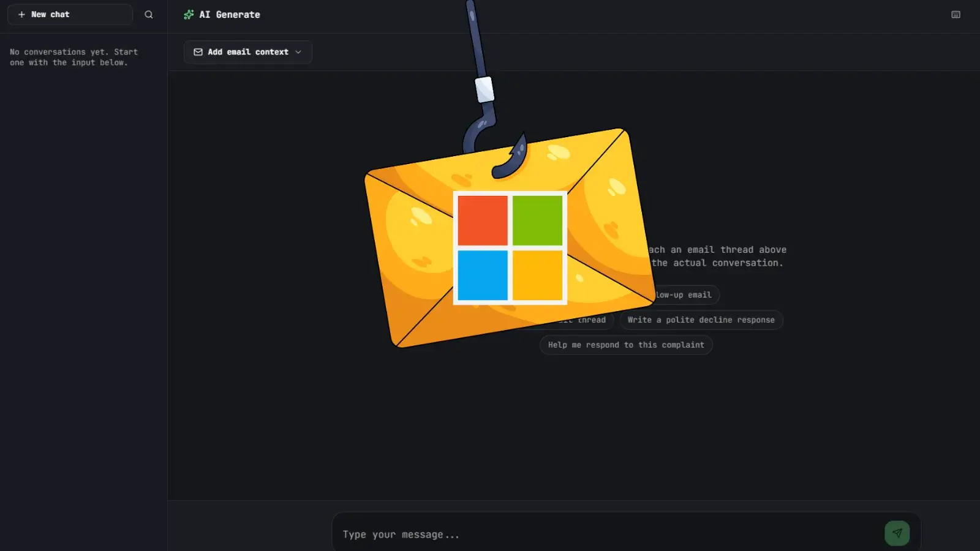Click the 'No conversations yet' sidebar text

pyautogui.click(x=74, y=57)
